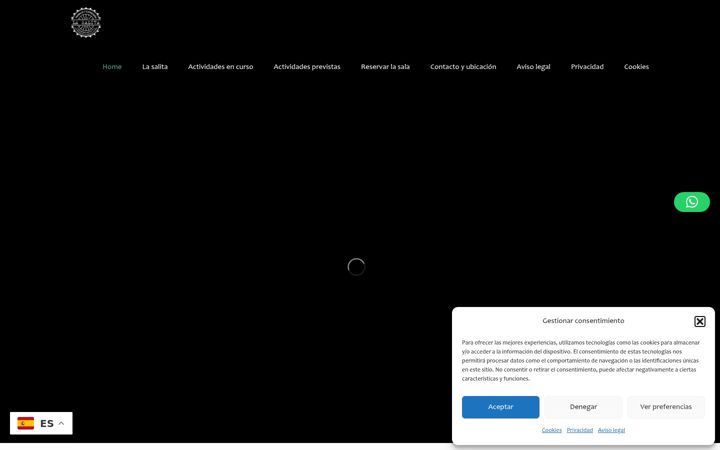Open Actividades previstas menu item
Screen dimensions: 720x450
pos(307,67)
